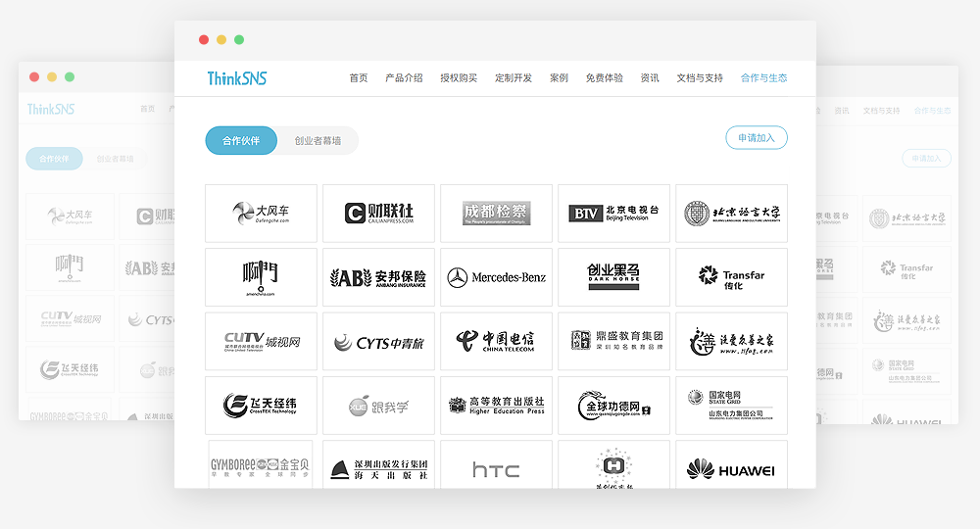Open the 合作与生态 navigation item
Image resolution: width=980 pixels, height=529 pixels.
[x=763, y=78]
